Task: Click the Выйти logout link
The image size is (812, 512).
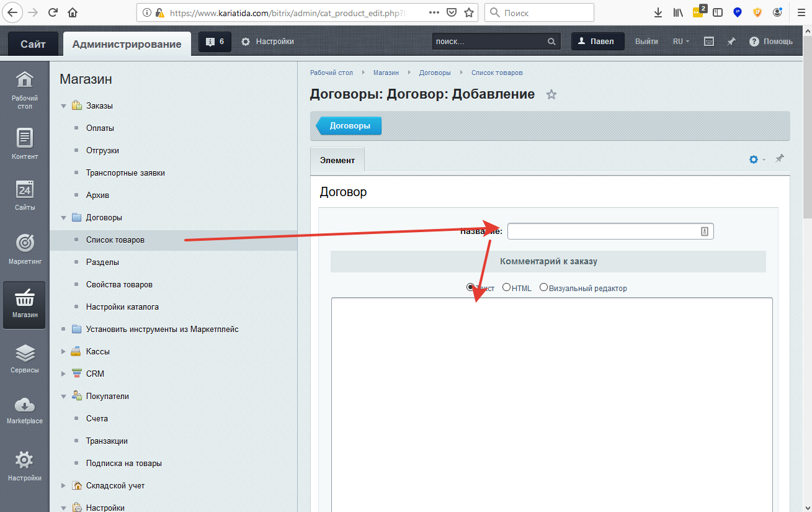Action: tap(646, 42)
